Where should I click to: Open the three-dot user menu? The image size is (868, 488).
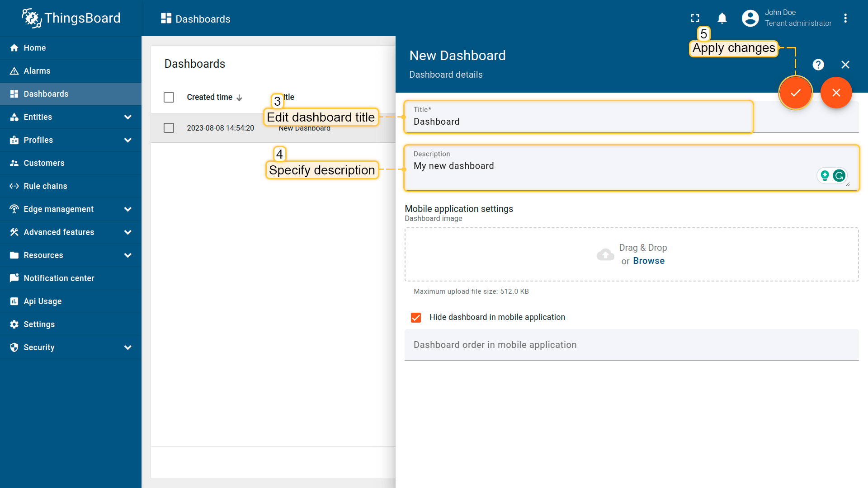(845, 18)
